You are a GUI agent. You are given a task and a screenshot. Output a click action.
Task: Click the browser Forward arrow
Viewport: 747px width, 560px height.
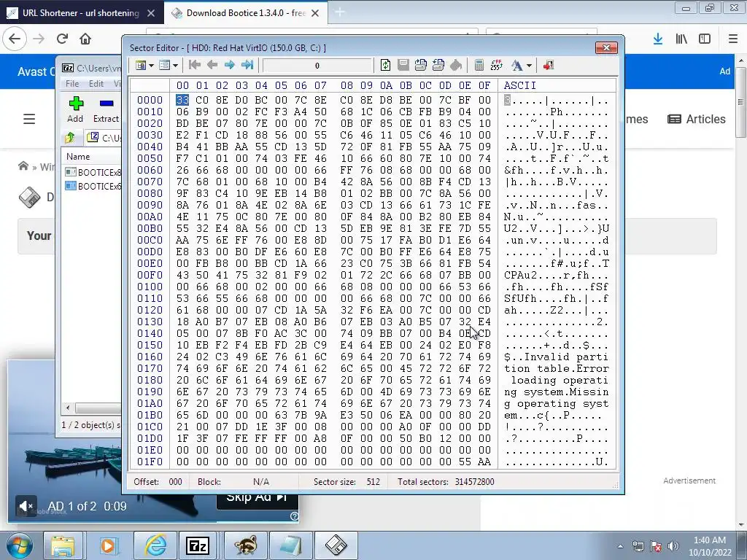[39, 39]
